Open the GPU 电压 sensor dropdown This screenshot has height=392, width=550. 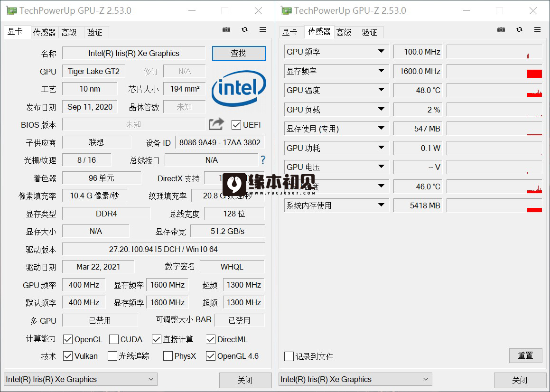[x=381, y=167]
